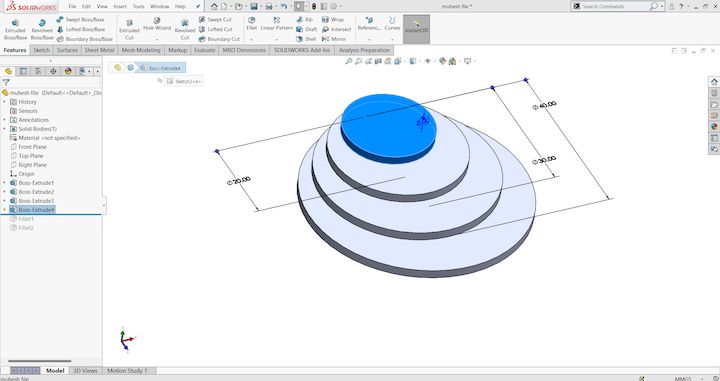
Task: Open the Search Commands dropdown arrow
Action: [662, 6]
